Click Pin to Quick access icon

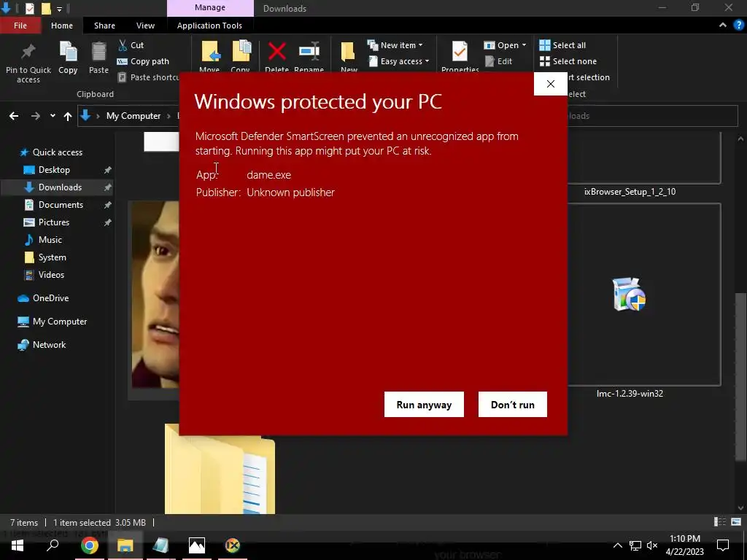tap(28, 52)
